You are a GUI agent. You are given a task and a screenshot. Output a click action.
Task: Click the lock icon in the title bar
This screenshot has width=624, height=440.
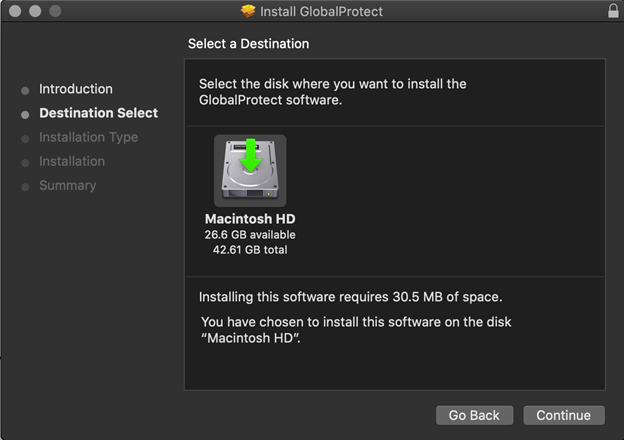pyautogui.click(x=612, y=11)
